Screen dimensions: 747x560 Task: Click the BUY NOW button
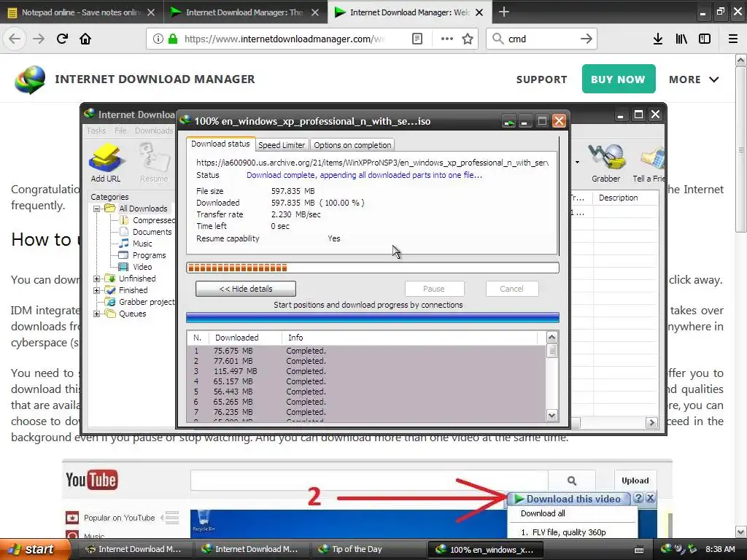point(619,79)
